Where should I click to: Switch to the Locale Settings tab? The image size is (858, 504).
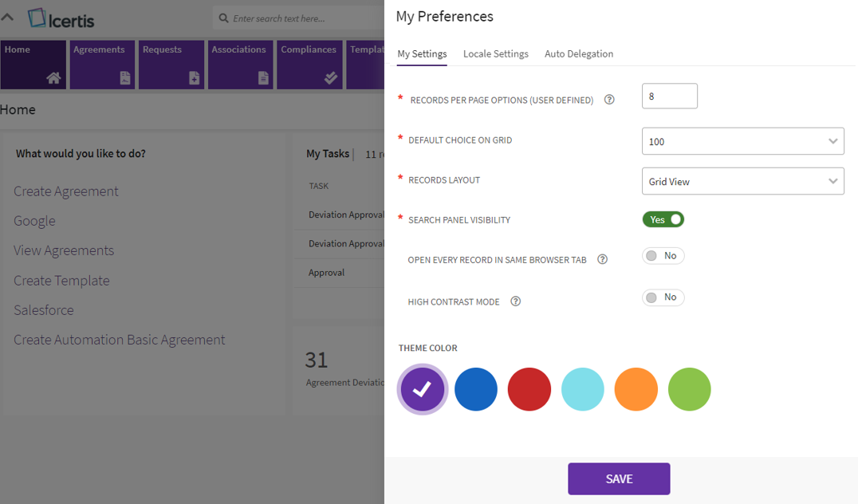click(496, 54)
